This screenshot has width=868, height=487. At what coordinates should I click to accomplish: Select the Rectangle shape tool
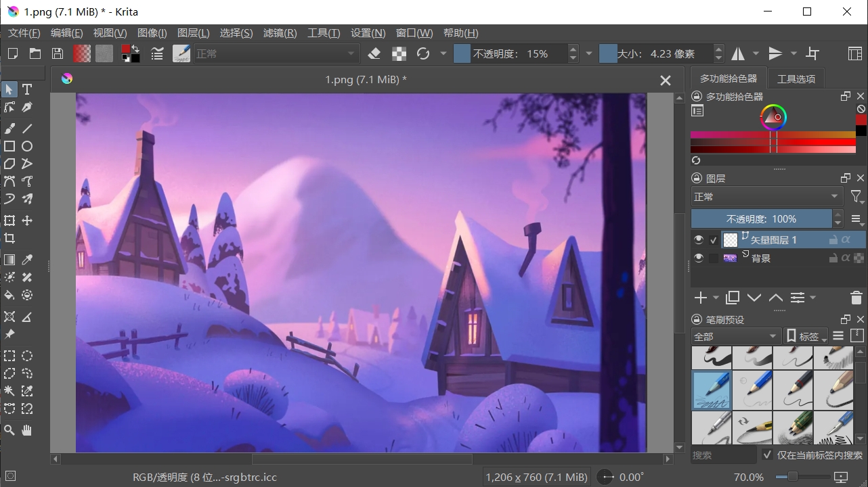(x=9, y=146)
